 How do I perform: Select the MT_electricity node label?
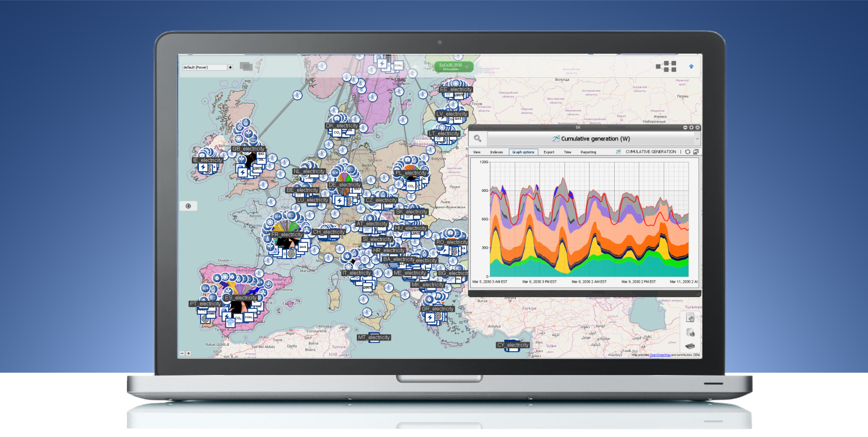[374, 338]
